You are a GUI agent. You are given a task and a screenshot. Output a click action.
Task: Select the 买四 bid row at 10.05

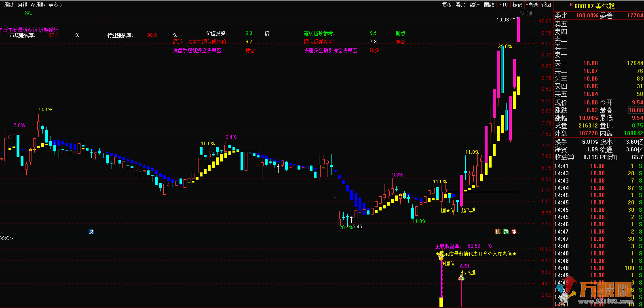[x=599, y=86]
